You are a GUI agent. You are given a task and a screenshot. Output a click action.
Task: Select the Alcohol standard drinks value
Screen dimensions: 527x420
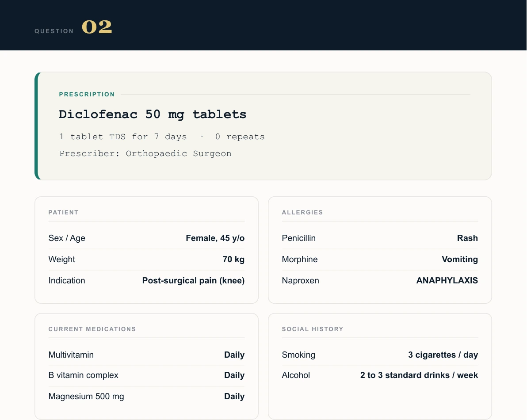419,375
